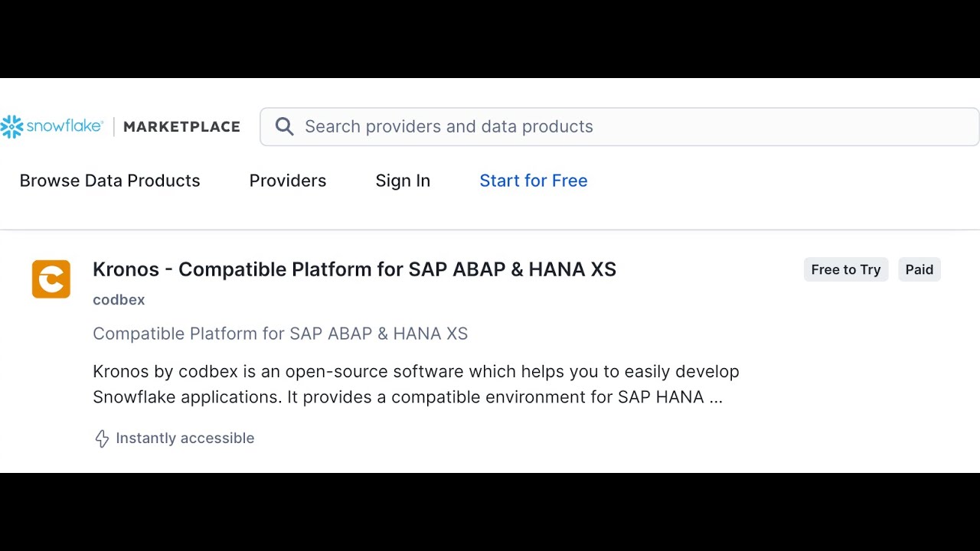Screen dimensions: 980x551
Task: Click the snowflake wordmark text
Action: pyautogui.click(x=65, y=126)
